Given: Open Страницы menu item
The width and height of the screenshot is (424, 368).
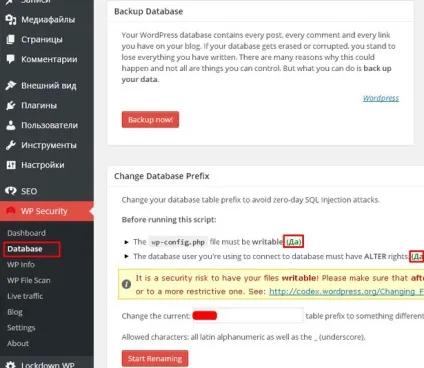Looking at the screenshot, I should 47,39.
